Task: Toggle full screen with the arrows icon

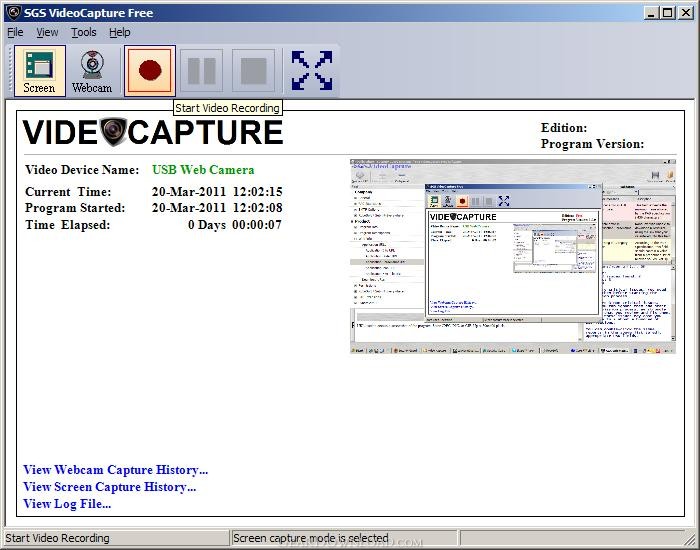Action: pos(312,71)
